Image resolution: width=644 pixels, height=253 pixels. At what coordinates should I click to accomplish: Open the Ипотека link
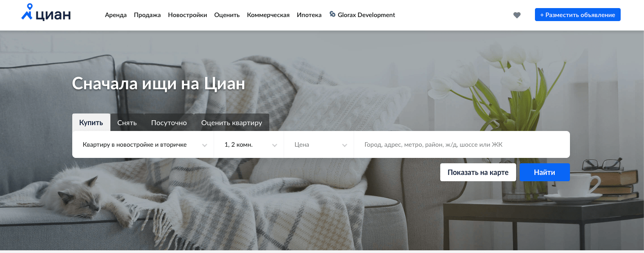click(x=309, y=15)
